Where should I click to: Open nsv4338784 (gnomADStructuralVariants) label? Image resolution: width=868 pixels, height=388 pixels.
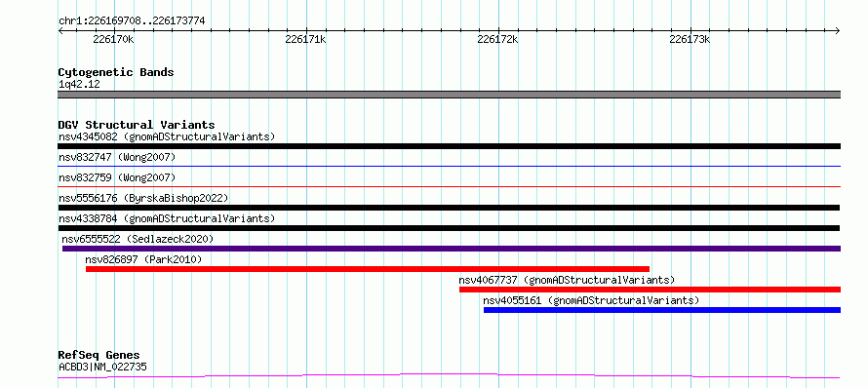(167, 218)
